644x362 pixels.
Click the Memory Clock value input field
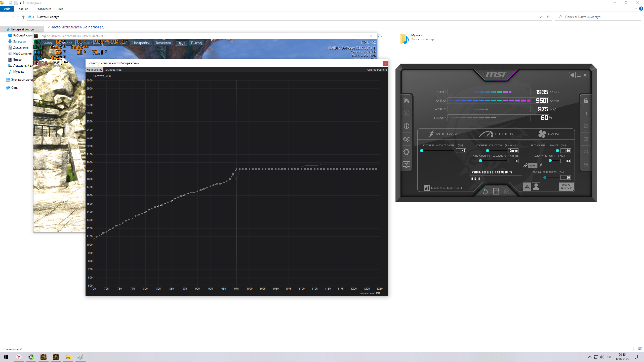tap(513, 161)
